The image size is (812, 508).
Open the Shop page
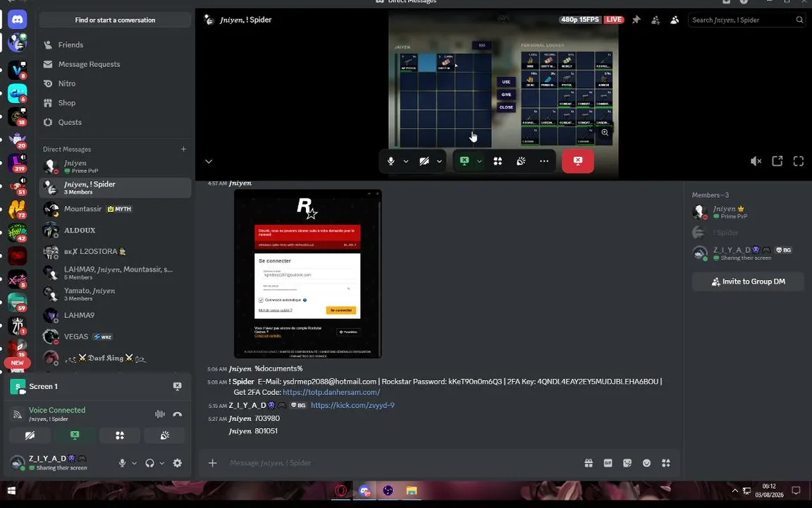115,102
